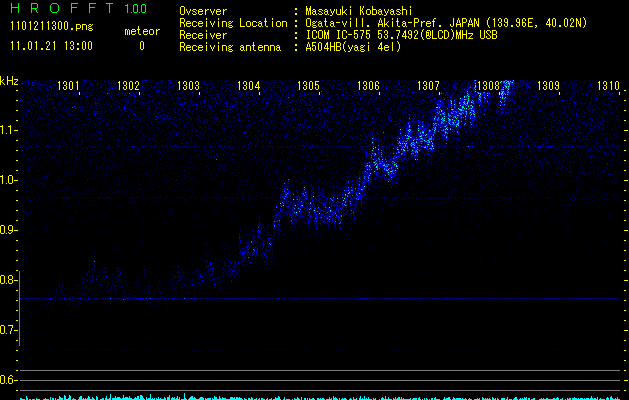Click the 0.6 kHz axis label

(8, 380)
